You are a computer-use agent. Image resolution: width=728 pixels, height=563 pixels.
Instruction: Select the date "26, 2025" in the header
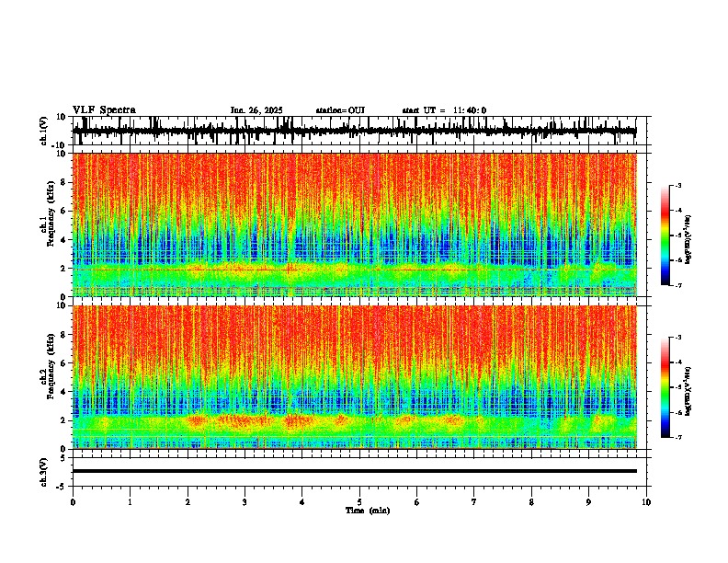click(x=264, y=110)
